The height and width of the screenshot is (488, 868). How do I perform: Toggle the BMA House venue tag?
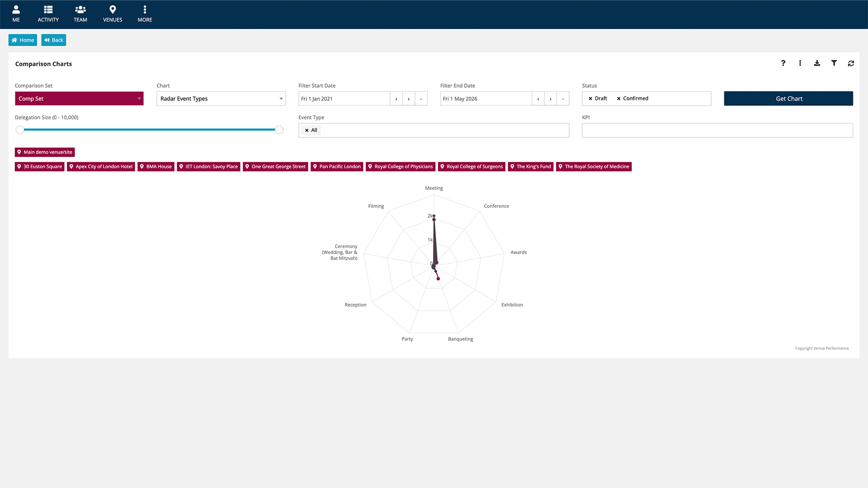tap(156, 167)
